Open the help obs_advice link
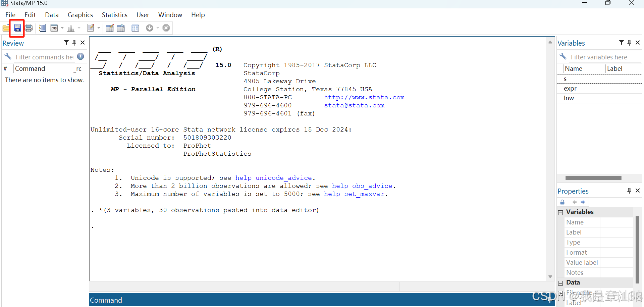The height and width of the screenshot is (307, 644). point(362,186)
